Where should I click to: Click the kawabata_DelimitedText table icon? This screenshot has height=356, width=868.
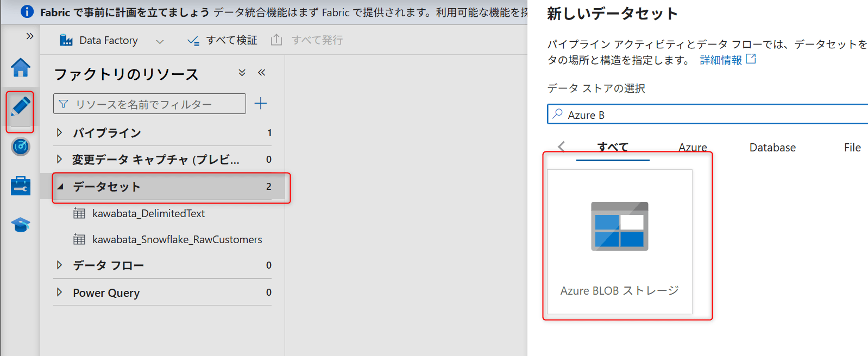pos(79,213)
